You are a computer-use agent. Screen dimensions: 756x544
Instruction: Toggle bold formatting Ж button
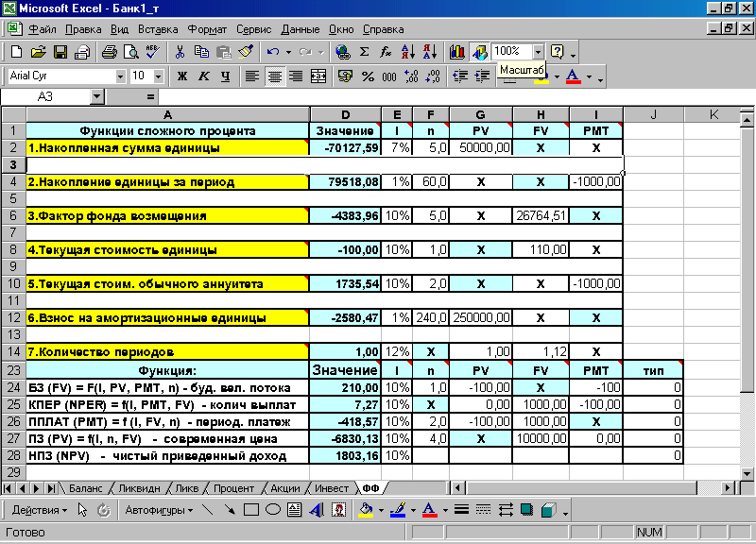point(182,76)
